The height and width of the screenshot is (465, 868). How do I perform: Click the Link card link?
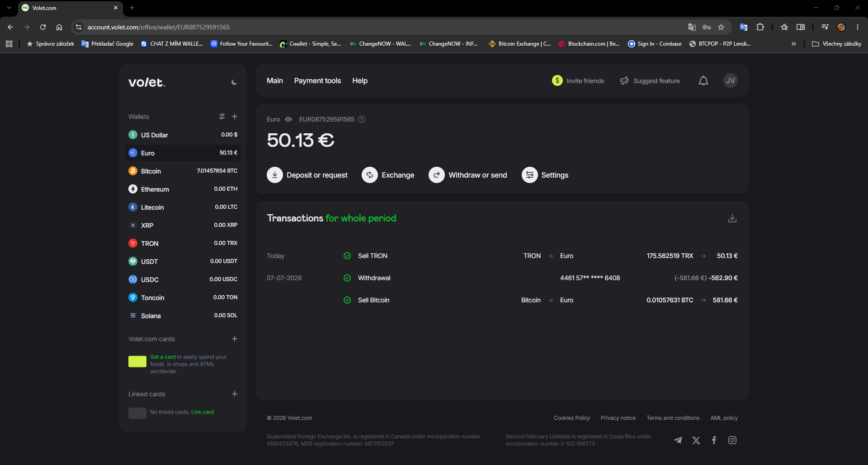(203, 412)
